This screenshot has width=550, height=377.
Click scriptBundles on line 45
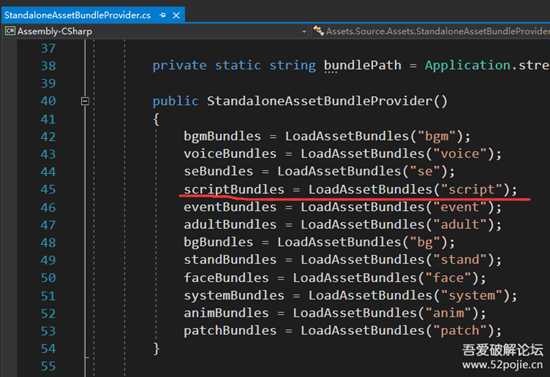tap(234, 189)
